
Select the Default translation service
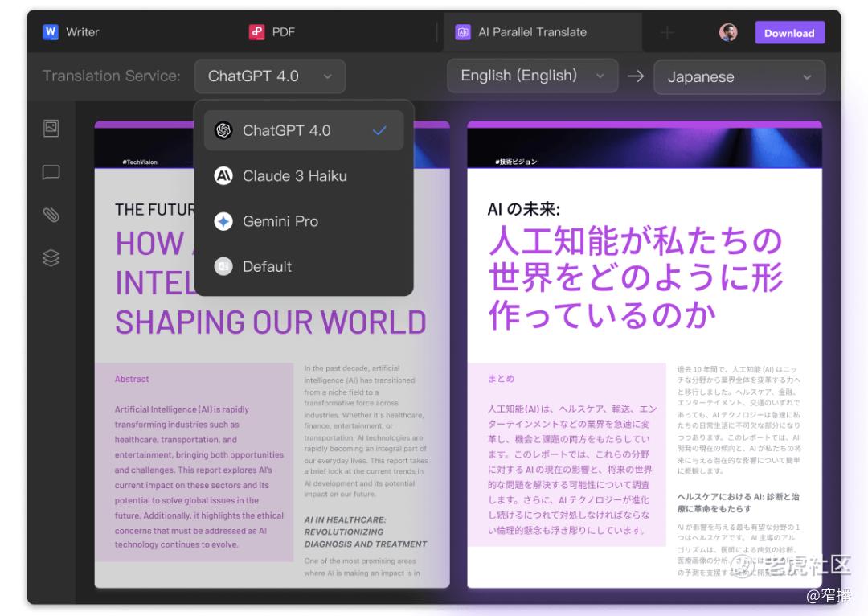click(303, 266)
